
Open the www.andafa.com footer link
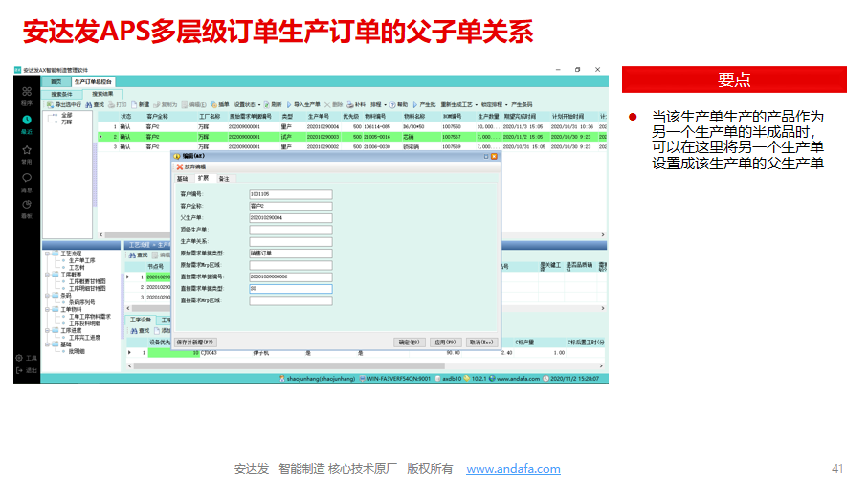513,469
